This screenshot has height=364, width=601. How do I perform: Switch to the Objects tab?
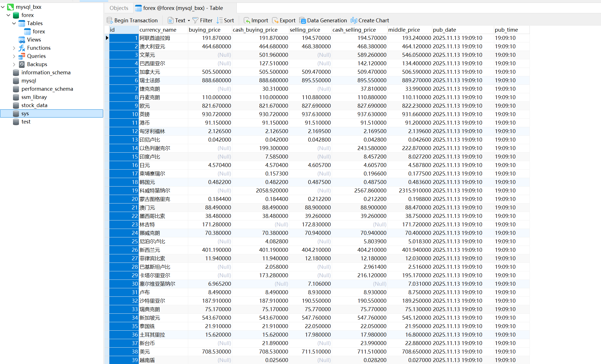(x=119, y=8)
